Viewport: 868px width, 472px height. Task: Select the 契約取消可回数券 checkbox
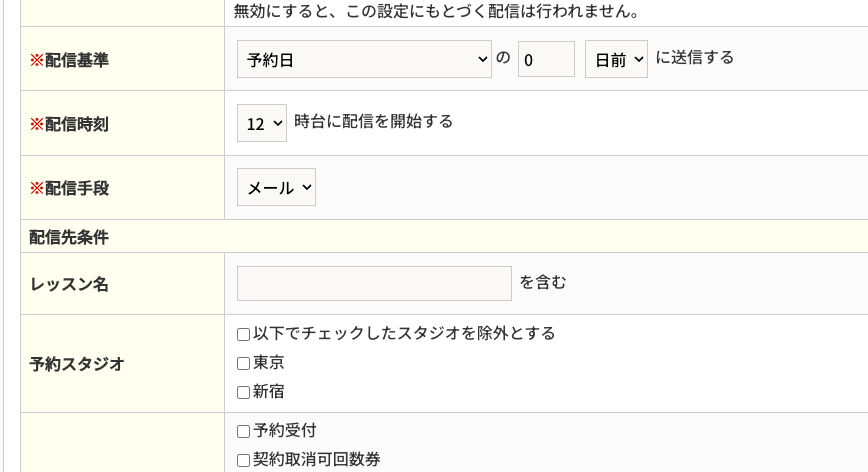[244, 460]
